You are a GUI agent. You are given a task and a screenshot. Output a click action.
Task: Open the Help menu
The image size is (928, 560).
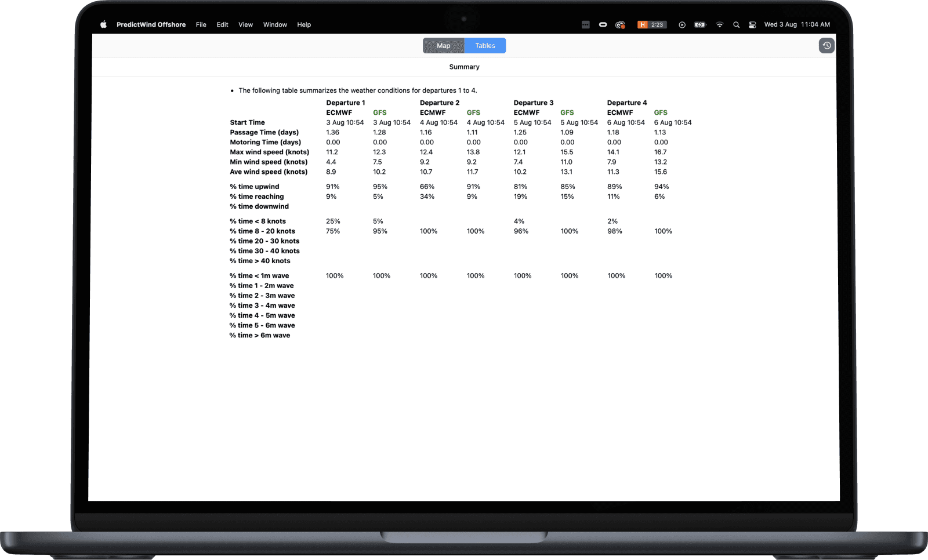click(303, 24)
